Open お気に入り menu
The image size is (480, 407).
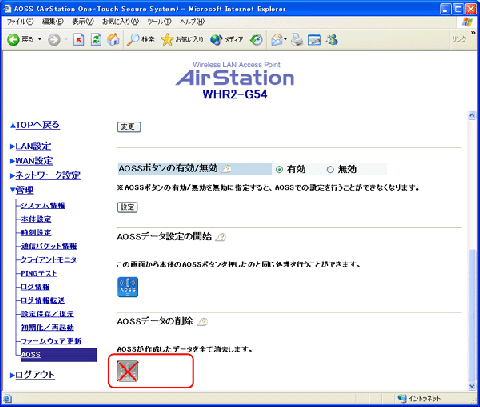click(120, 22)
